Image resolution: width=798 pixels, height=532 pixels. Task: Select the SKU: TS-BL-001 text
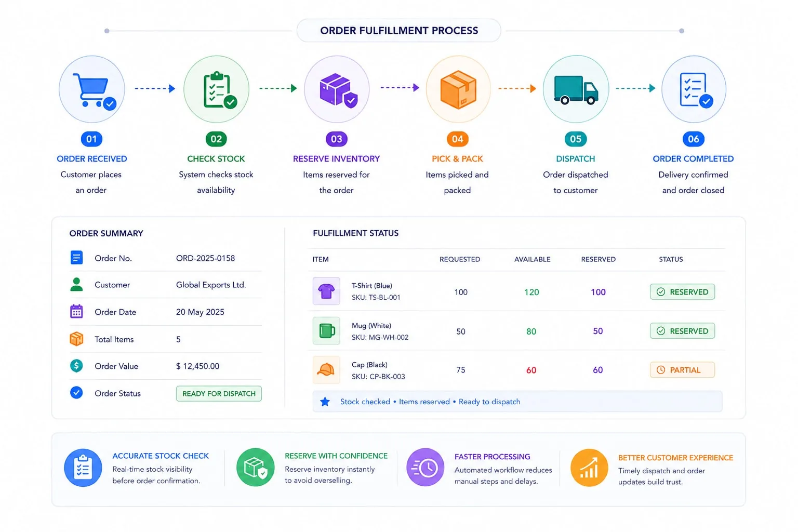click(x=376, y=298)
